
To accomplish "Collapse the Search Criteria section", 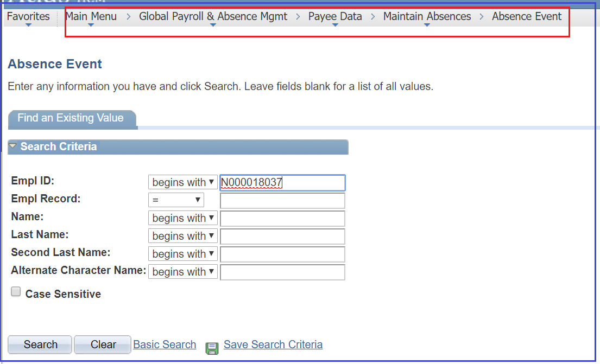I will coord(12,146).
